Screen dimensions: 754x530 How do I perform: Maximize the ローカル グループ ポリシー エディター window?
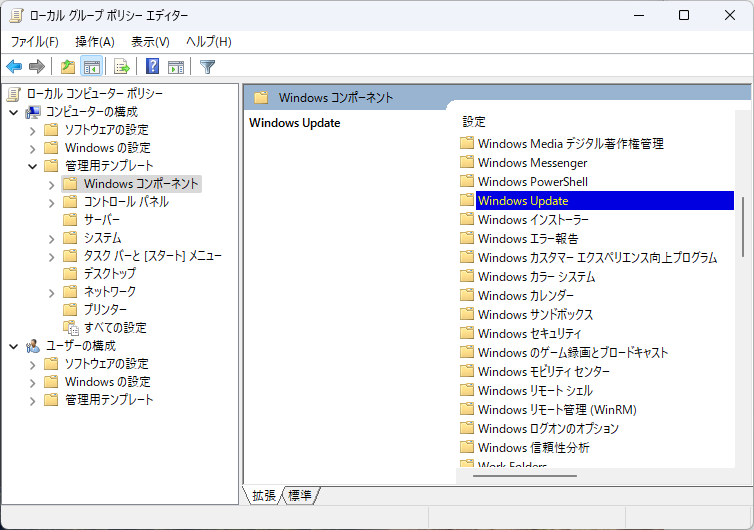(684, 15)
